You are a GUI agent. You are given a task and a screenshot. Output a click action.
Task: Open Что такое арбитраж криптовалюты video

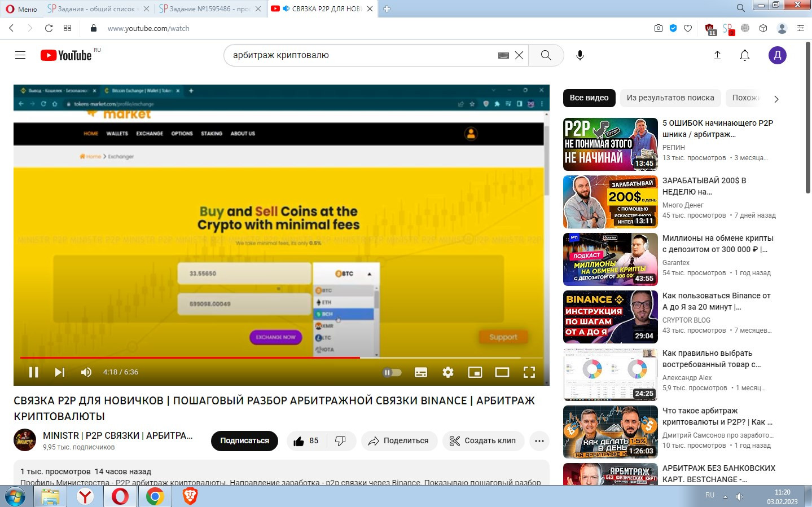click(717, 416)
